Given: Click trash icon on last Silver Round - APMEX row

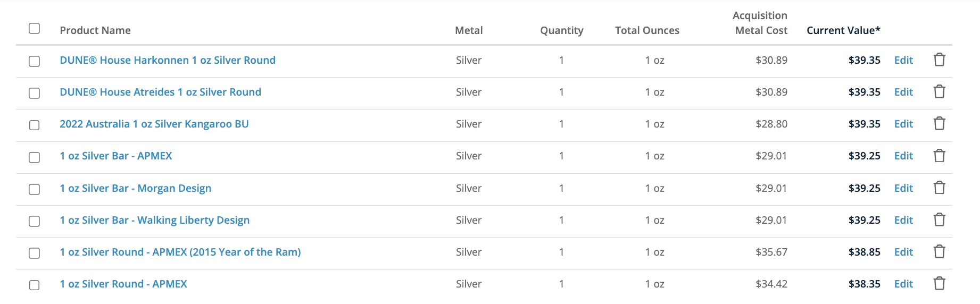Looking at the screenshot, I should [x=940, y=283].
